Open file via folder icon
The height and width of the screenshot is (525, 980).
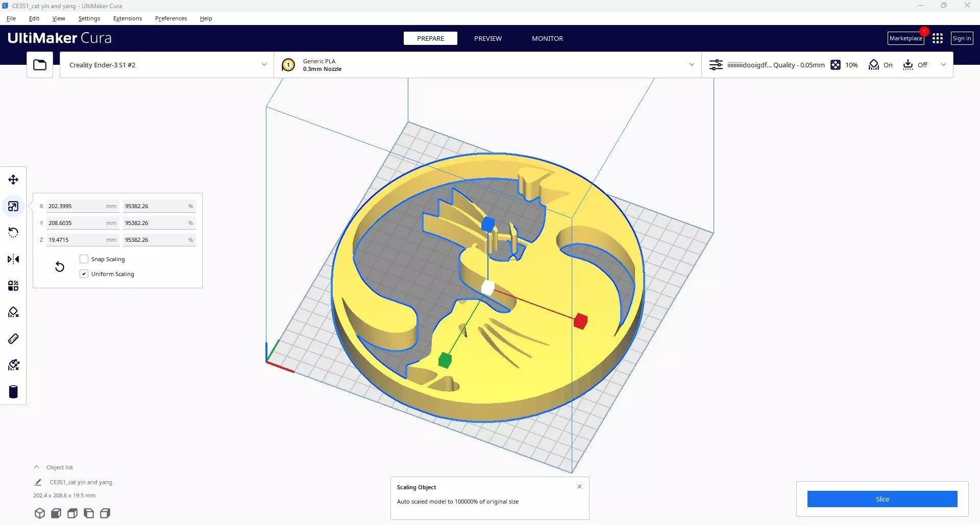40,65
